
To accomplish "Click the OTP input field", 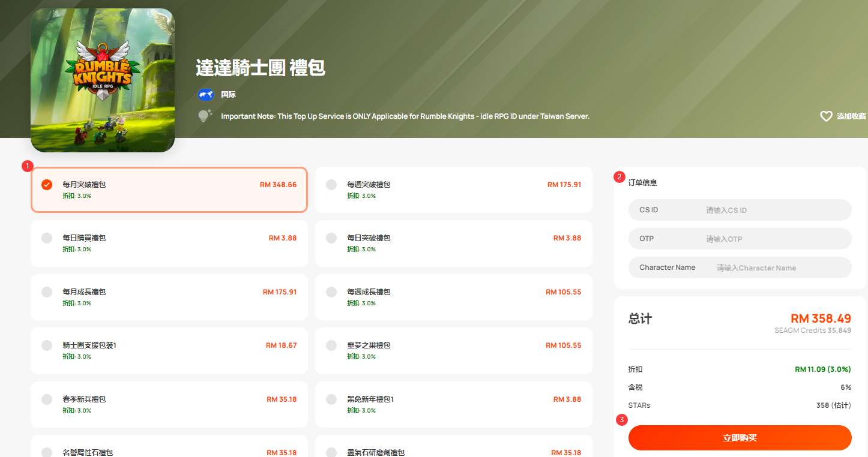I will tap(740, 239).
